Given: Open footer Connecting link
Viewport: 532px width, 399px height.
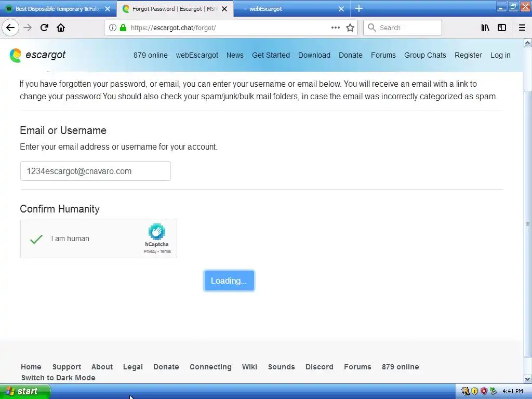Looking at the screenshot, I should 210,367.
